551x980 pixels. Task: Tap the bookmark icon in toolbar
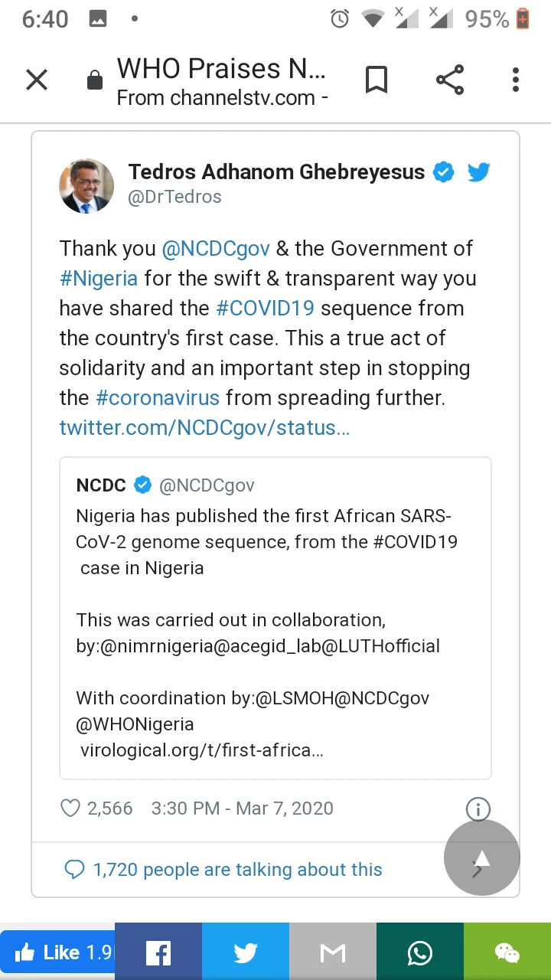tap(376, 80)
